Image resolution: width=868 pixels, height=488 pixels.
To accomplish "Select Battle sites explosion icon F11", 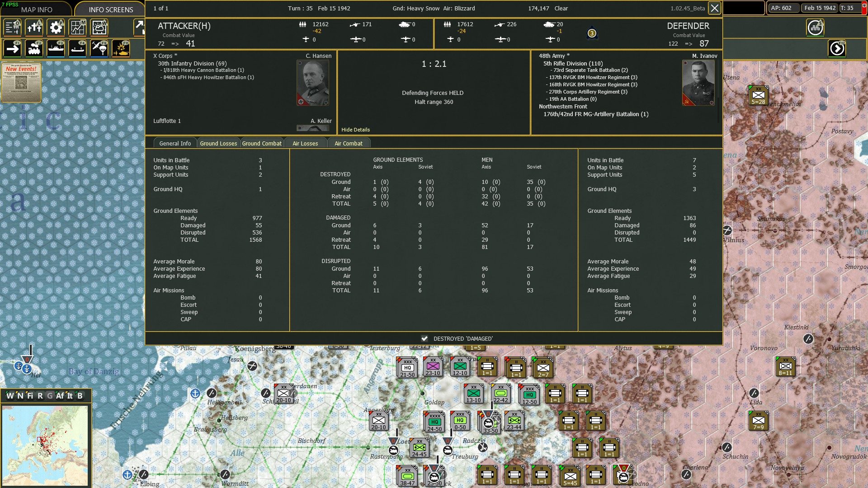I will point(121,48).
